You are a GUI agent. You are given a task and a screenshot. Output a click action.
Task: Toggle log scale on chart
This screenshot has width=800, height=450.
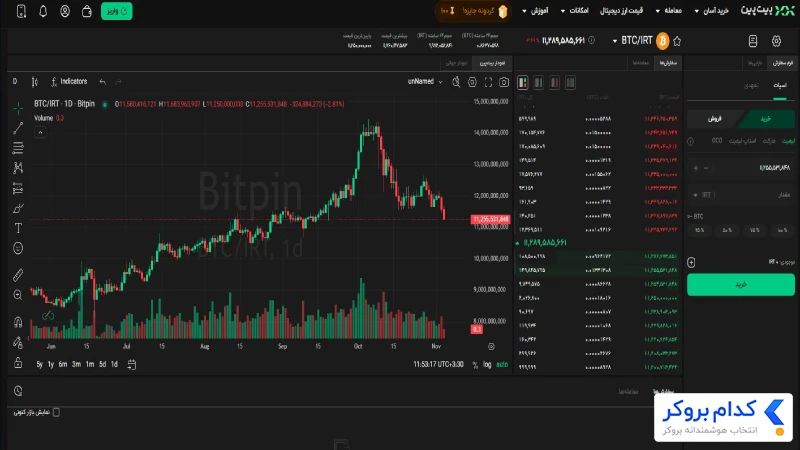pos(487,365)
